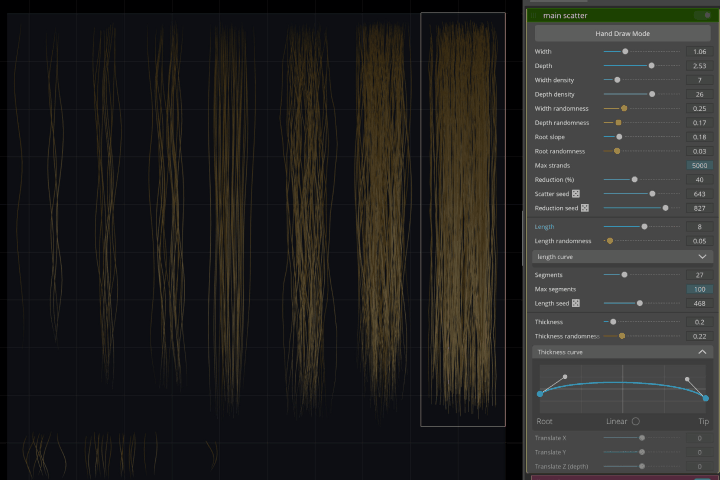This screenshot has height=480, width=720.
Task: Click the Width slider handle
Action: click(625, 51)
